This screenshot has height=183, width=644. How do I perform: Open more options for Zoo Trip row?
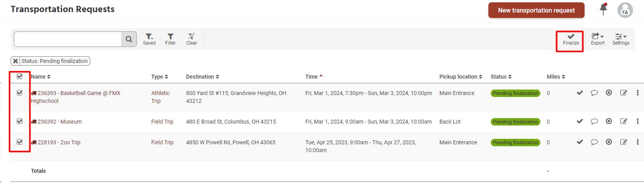point(637,142)
